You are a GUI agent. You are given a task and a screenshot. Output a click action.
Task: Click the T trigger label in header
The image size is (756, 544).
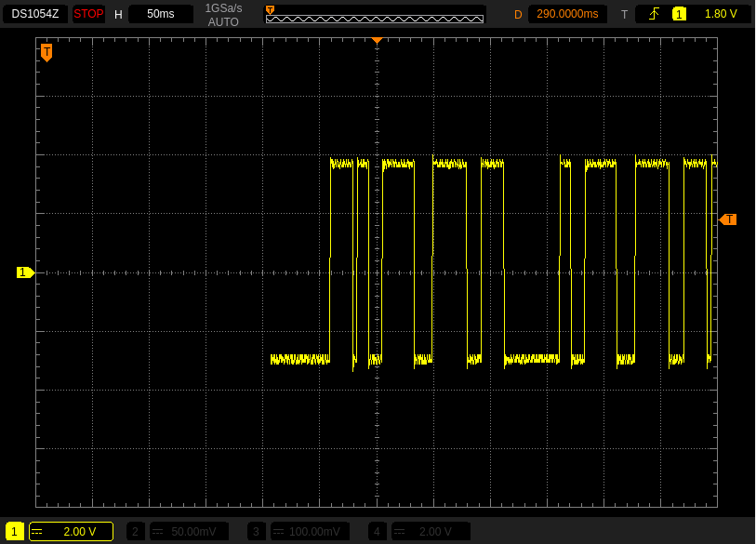(624, 15)
